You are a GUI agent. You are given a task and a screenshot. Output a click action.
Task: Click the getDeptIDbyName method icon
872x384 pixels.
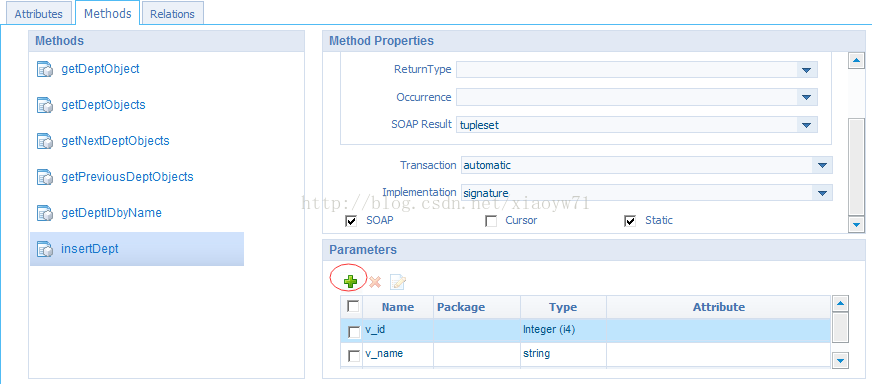[x=44, y=213]
